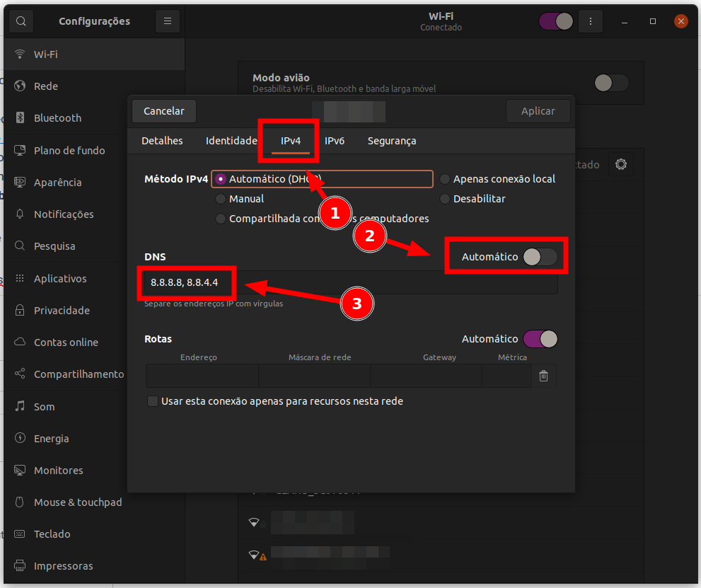This screenshot has height=588, width=701.
Task: Switch to the Detalhes tab
Action: coord(162,141)
